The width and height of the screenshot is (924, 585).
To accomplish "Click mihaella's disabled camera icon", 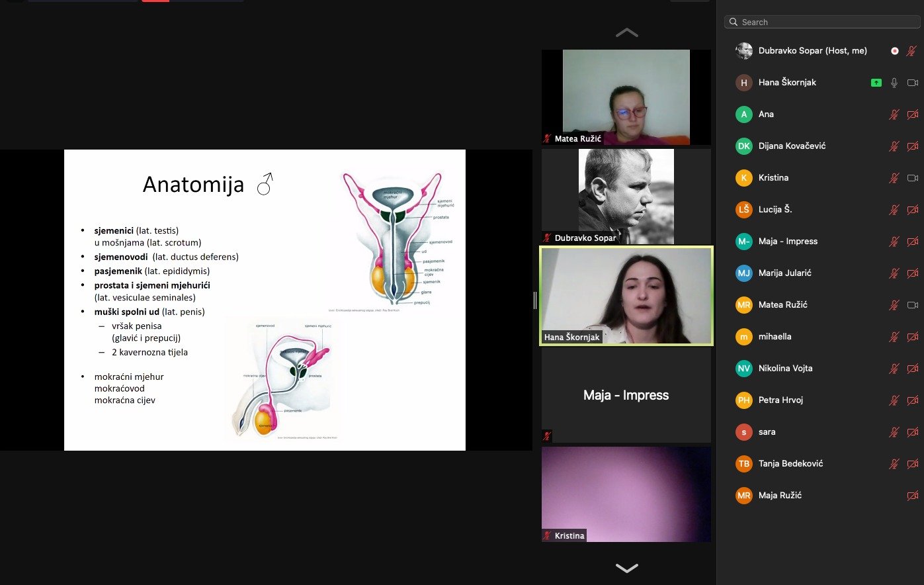I will pyautogui.click(x=913, y=337).
